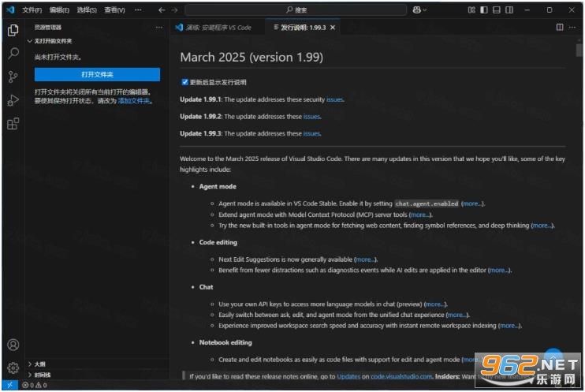Viewport: 585px width, 392px height.
Task: Switch to the VS Code walkthrough tab
Action: (218, 28)
